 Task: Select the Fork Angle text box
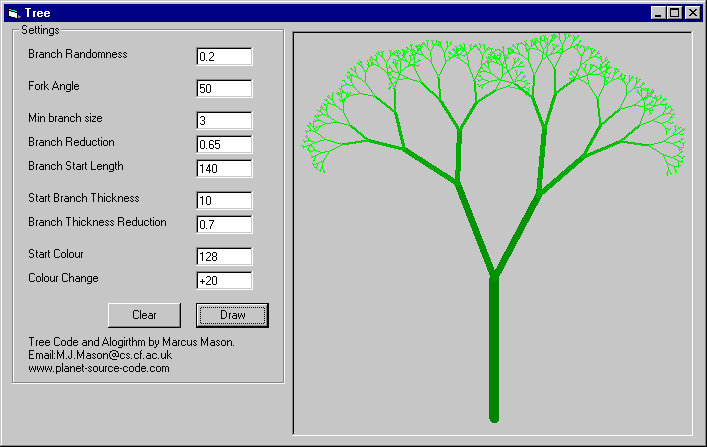tap(224, 89)
